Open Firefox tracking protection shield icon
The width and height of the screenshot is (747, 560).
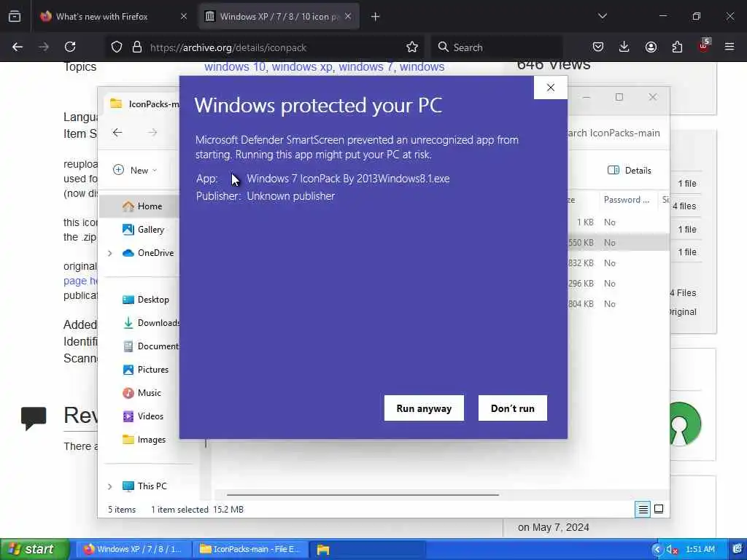(x=117, y=47)
